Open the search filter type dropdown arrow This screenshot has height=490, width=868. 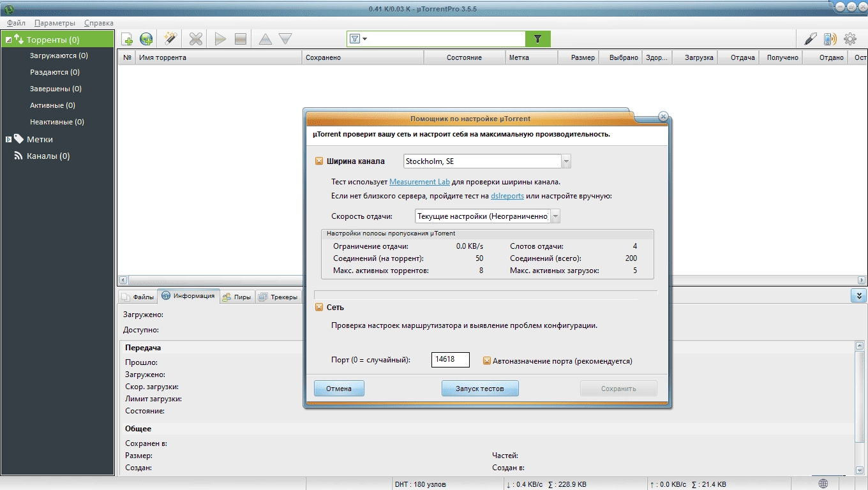(x=364, y=39)
